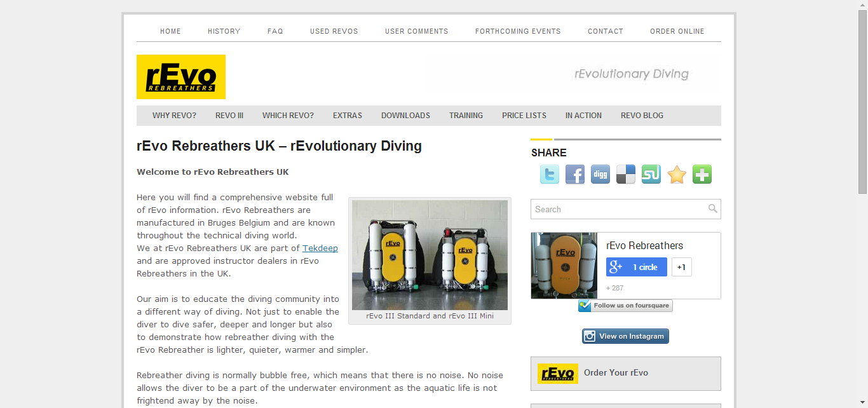Share the page on Delicious
Viewport: 868px width, 408px height.
[x=626, y=174]
